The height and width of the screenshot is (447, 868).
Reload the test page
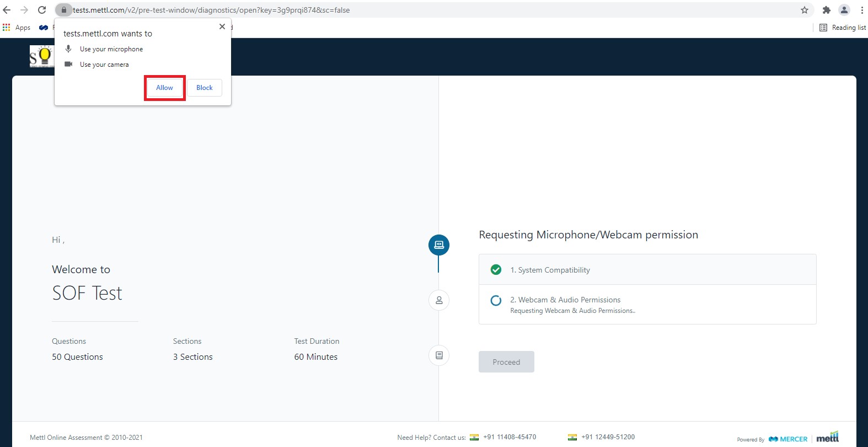42,10
